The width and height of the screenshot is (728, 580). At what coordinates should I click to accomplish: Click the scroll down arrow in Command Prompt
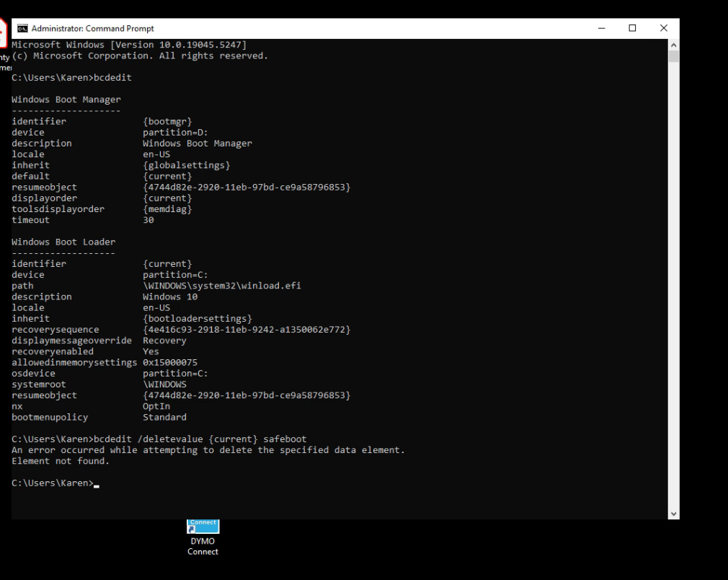click(x=674, y=514)
